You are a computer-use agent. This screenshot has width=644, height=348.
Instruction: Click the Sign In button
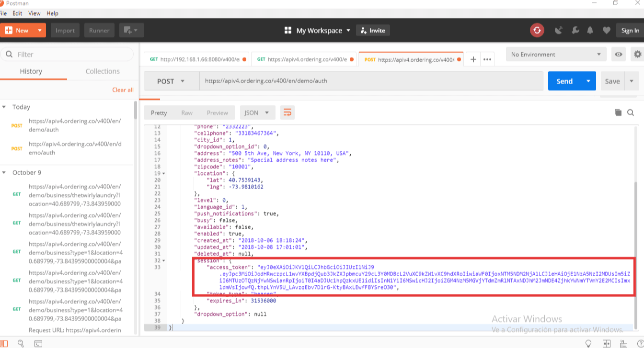click(x=630, y=30)
